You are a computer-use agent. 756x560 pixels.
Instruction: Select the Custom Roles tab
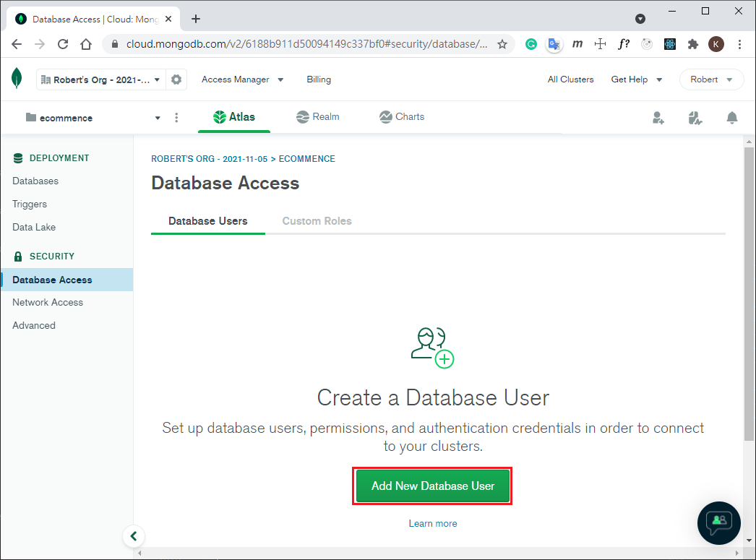[317, 221]
